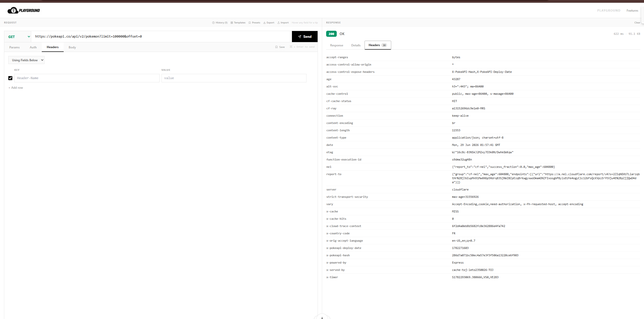Click the accept-ranges header name
The width and height of the screenshot is (644, 319).
point(337,57)
